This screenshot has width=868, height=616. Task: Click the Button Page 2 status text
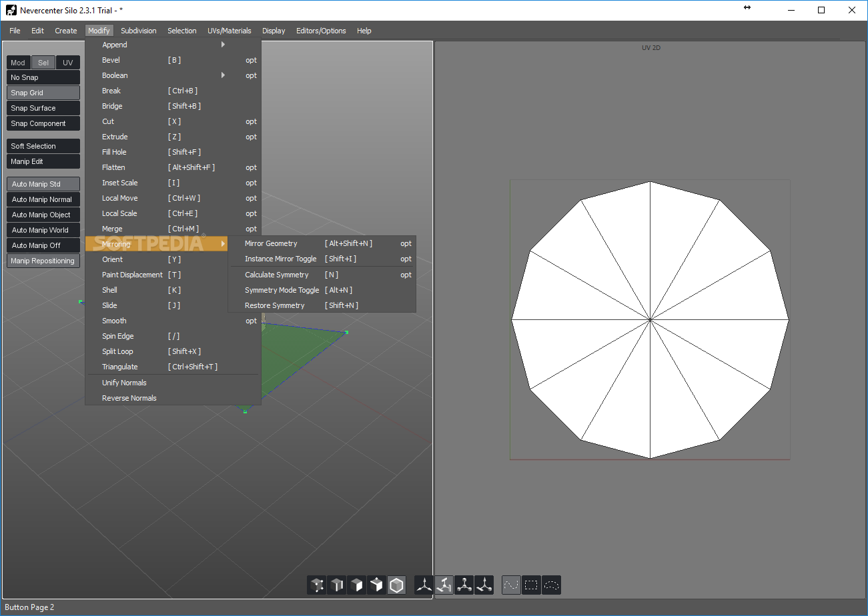pyautogui.click(x=29, y=607)
